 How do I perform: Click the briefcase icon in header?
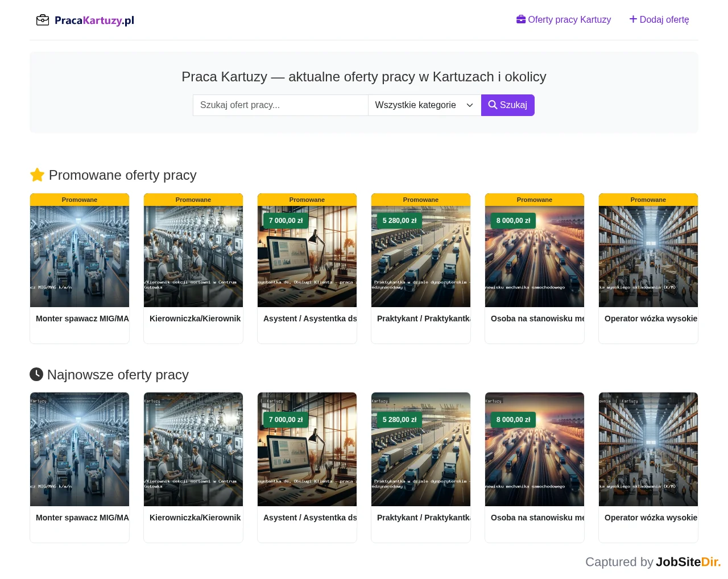(521, 19)
